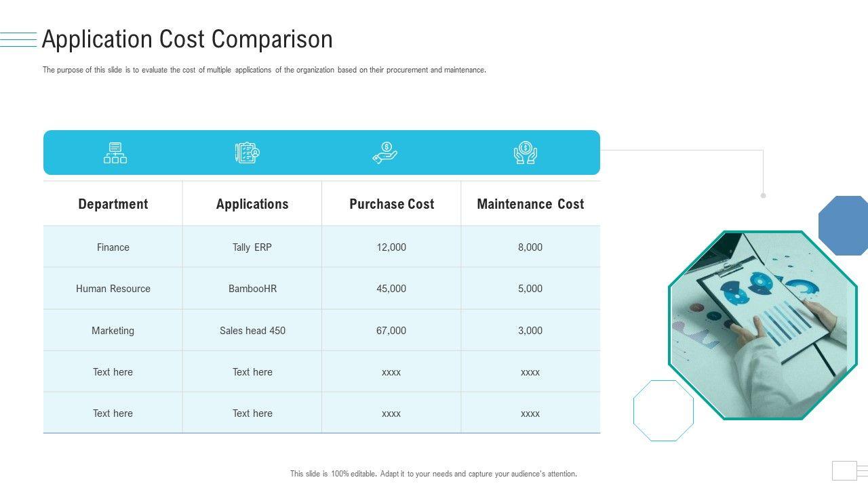
Task: Click the octagonal charts photo
Action: click(763, 325)
